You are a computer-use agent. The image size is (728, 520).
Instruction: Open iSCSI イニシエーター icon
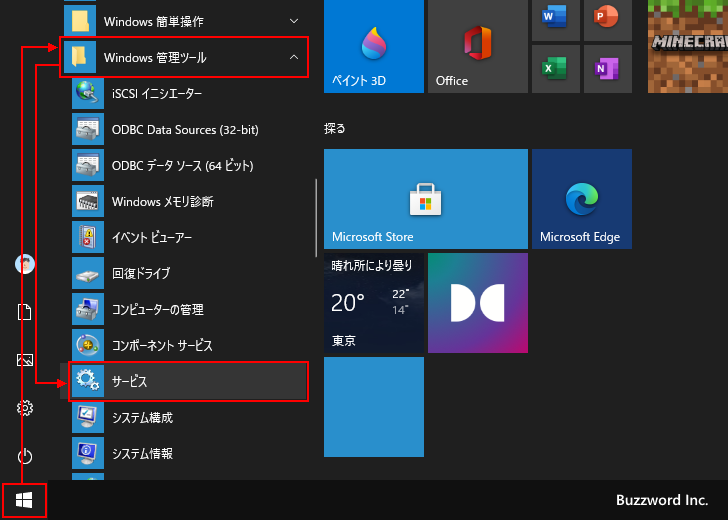click(x=88, y=93)
